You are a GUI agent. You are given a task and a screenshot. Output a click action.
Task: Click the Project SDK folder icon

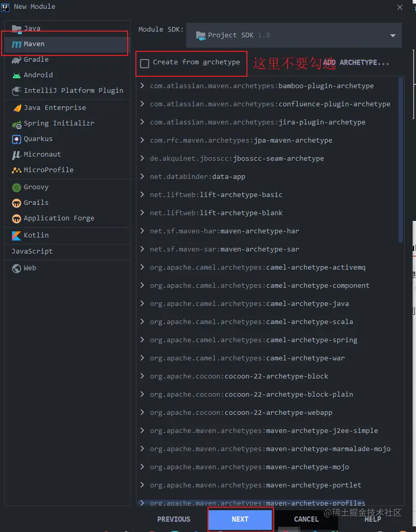pyautogui.click(x=201, y=35)
